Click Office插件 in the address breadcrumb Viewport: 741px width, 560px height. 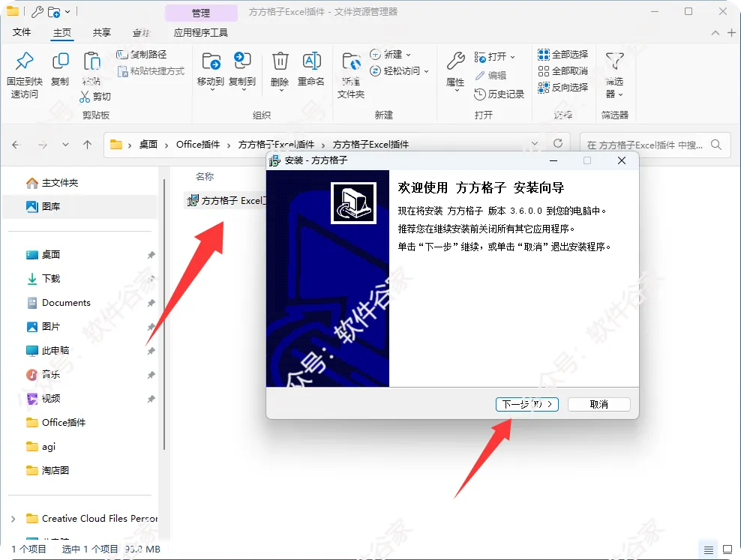[198, 145]
